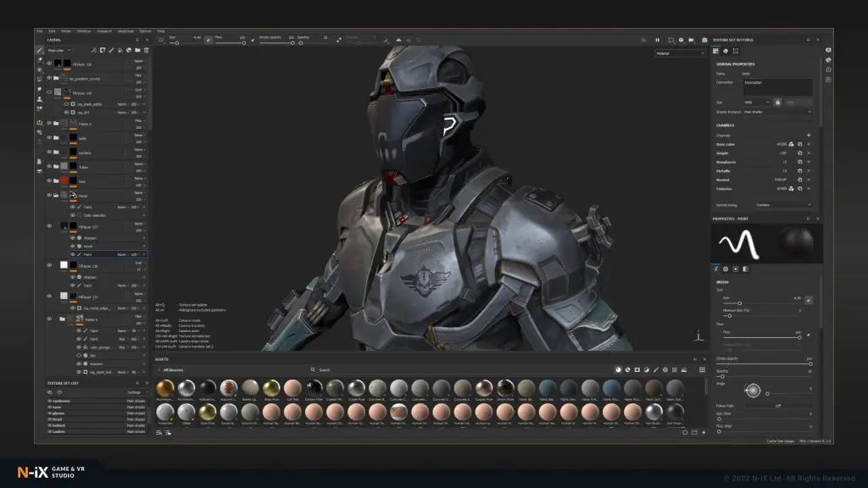Remove the Height channel with its X
Screen dimensions: 868x488
(808, 153)
